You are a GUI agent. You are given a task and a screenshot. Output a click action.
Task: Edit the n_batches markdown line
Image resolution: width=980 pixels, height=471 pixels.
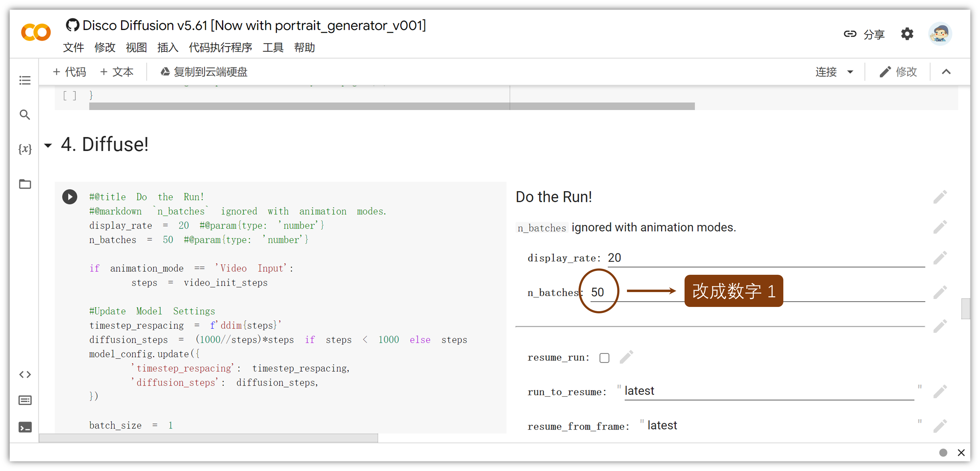pos(940,227)
